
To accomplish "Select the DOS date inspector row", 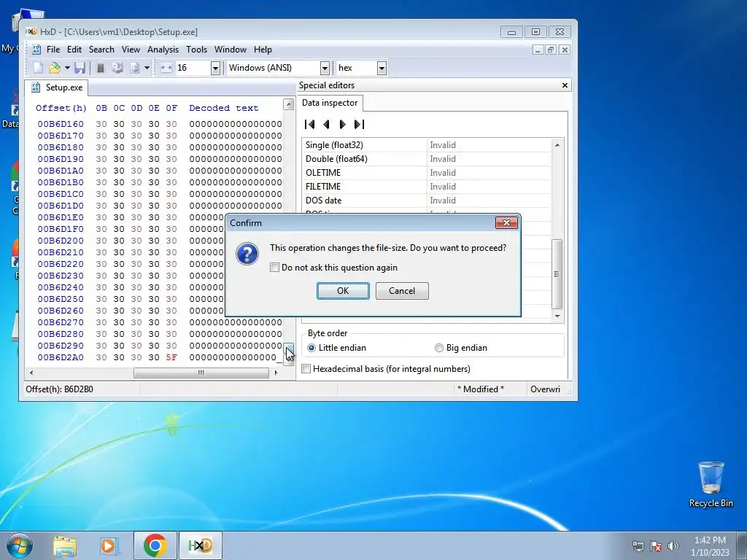I will tap(426, 201).
